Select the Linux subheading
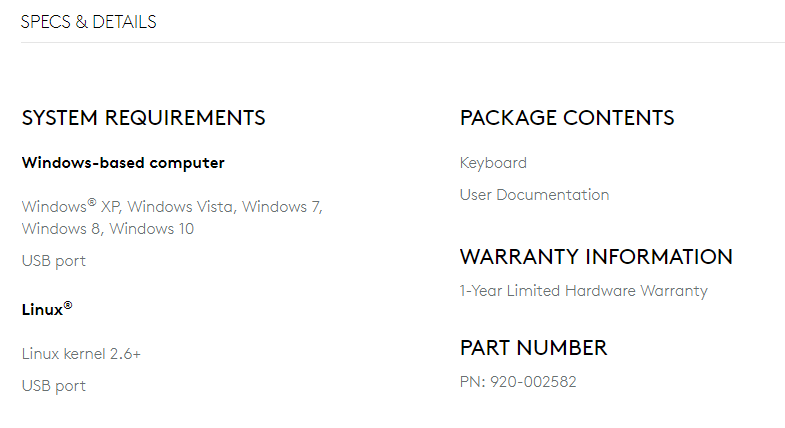Screen dimensions: 785x428 (x=42, y=310)
